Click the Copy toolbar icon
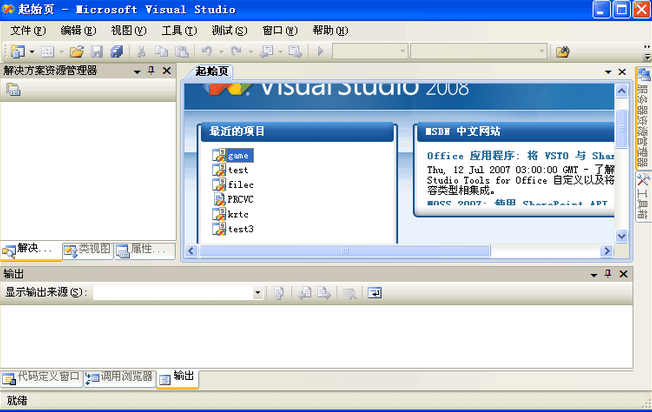The width and height of the screenshot is (652, 412). coord(161,52)
